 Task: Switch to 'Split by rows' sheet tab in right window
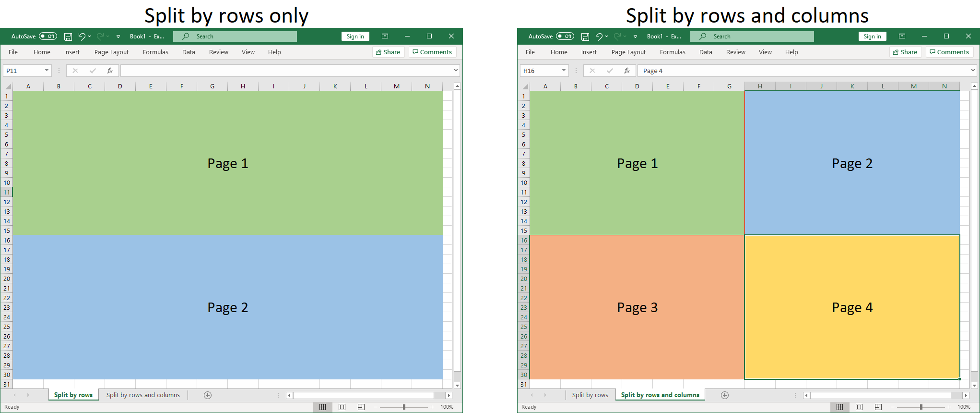[x=590, y=395]
